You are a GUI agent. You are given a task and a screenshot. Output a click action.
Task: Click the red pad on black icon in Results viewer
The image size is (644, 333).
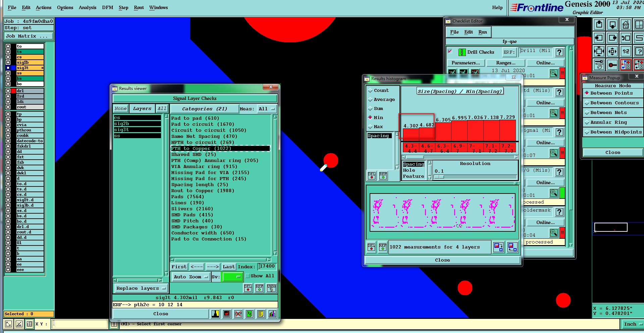point(227,314)
